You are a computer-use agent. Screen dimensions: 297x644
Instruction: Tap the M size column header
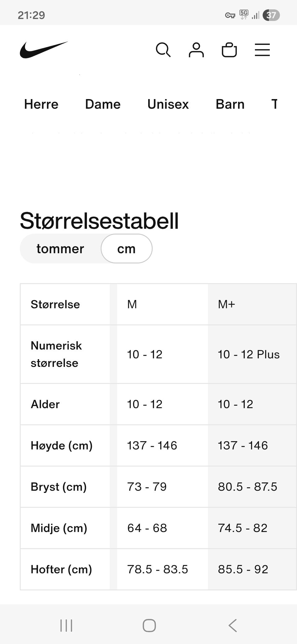tap(132, 304)
